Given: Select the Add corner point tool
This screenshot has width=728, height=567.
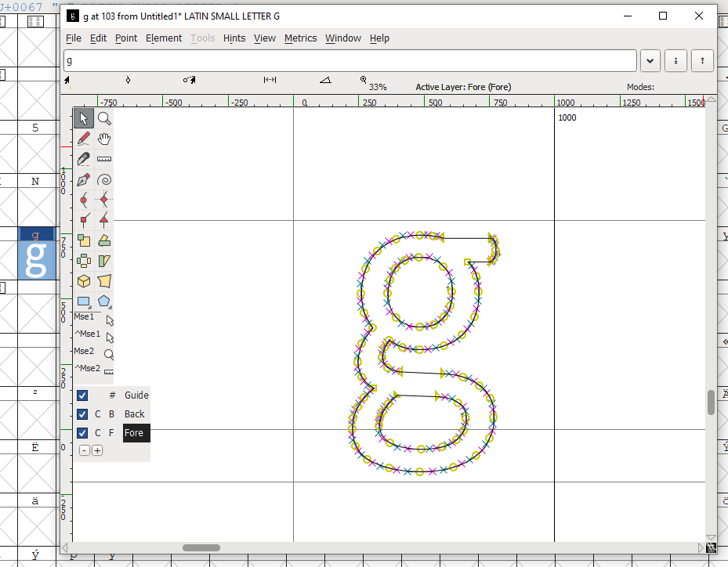Looking at the screenshot, I should 84,220.
